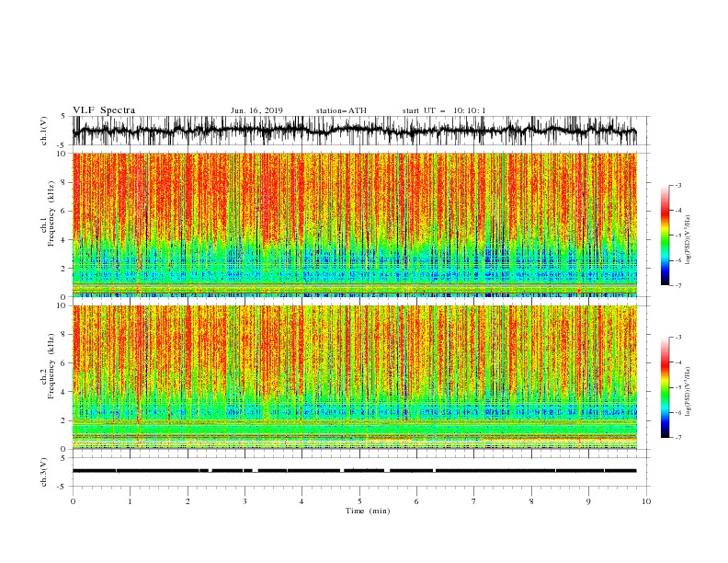Click time axis tick label '5'
728x563 pixels.
tap(359, 501)
